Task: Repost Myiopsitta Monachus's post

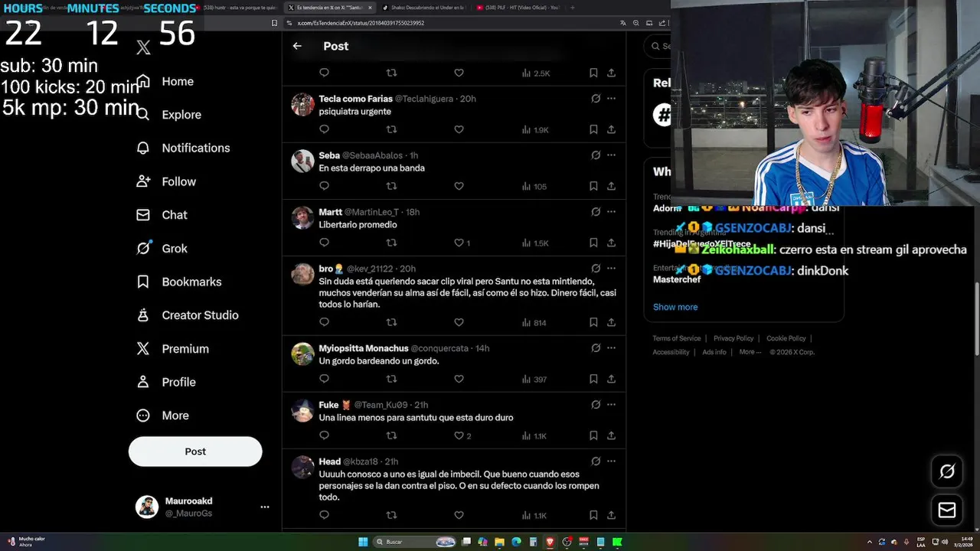Action: click(391, 379)
